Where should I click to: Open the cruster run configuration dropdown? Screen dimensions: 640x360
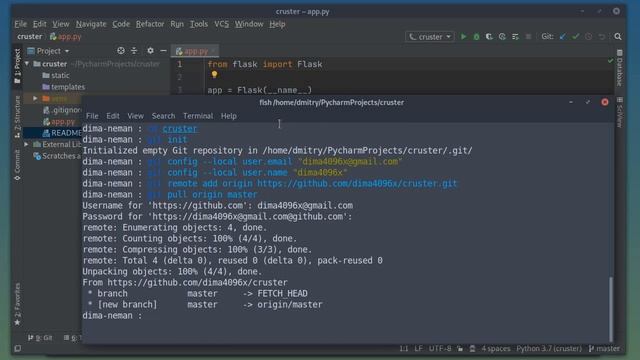coord(430,37)
